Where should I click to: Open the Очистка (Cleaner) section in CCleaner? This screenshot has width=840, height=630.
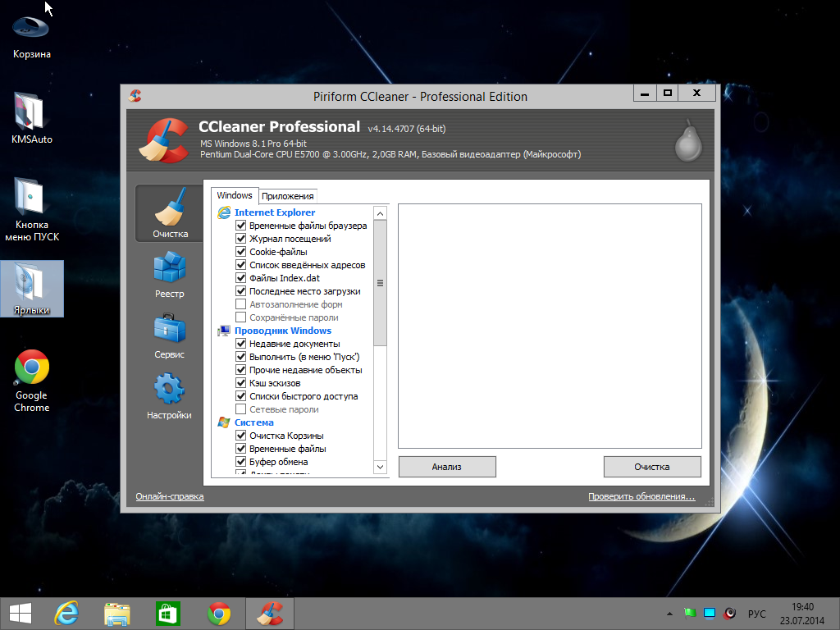[169, 213]
